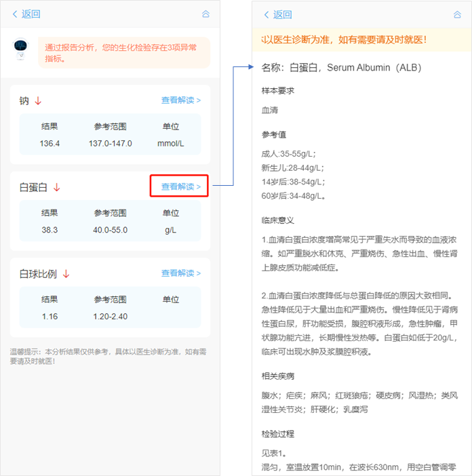
Task: Click the 相关疾病 heading
Action: pyautogui.click(x=278, y=376)
